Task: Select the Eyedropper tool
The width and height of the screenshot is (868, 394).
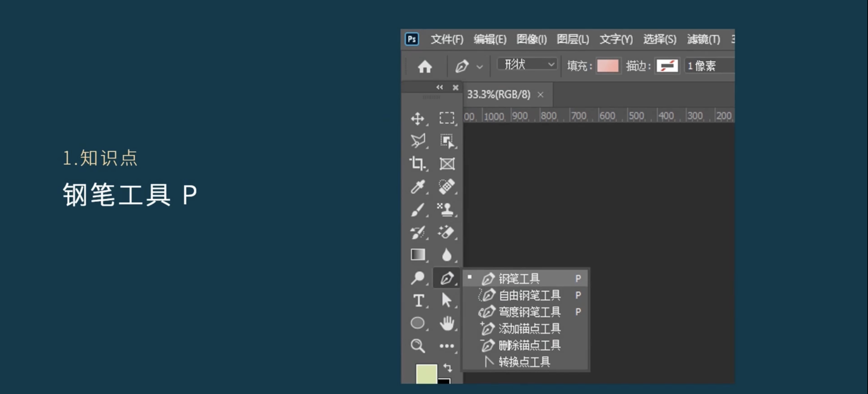Action: [418, 187]
